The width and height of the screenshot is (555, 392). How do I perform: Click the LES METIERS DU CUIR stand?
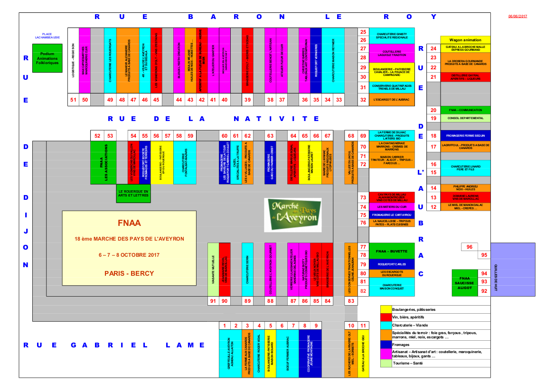click(x=392, y=206)
